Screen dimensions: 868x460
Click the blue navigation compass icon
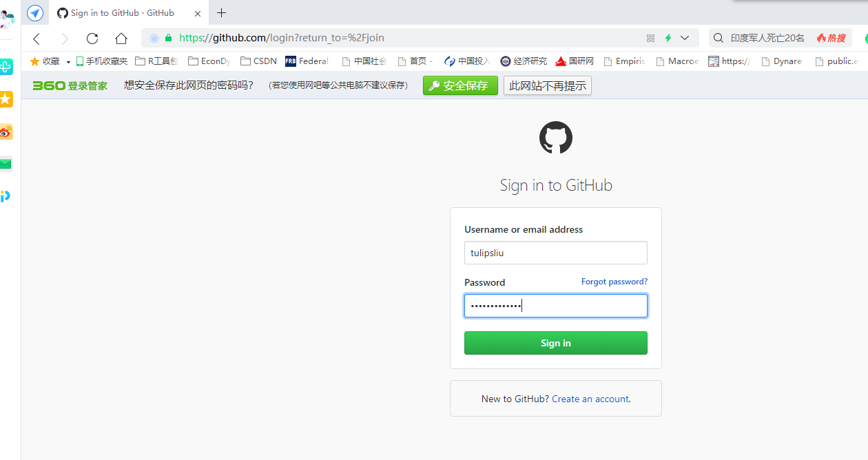(34, 13)
